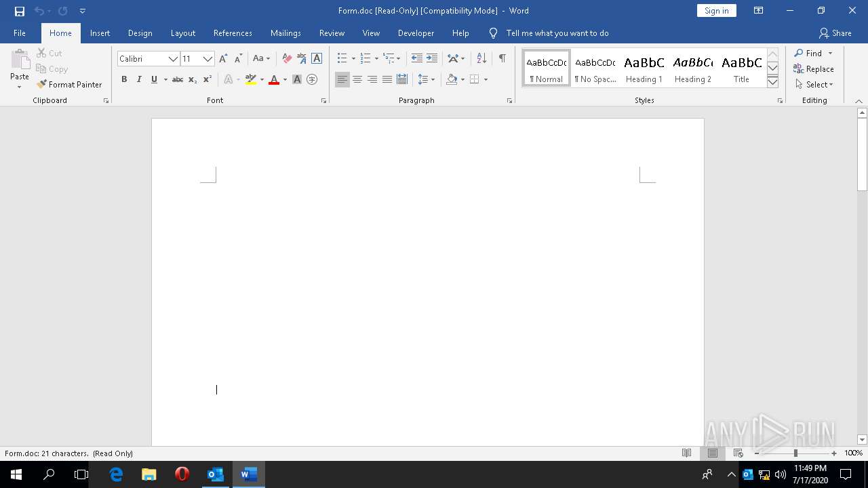
Task: Expand the Bullets dropdown
Action: pos(353,58)
